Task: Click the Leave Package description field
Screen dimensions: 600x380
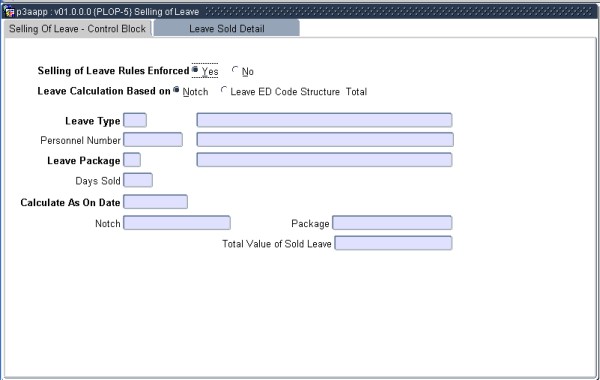Action: [324, 160]
